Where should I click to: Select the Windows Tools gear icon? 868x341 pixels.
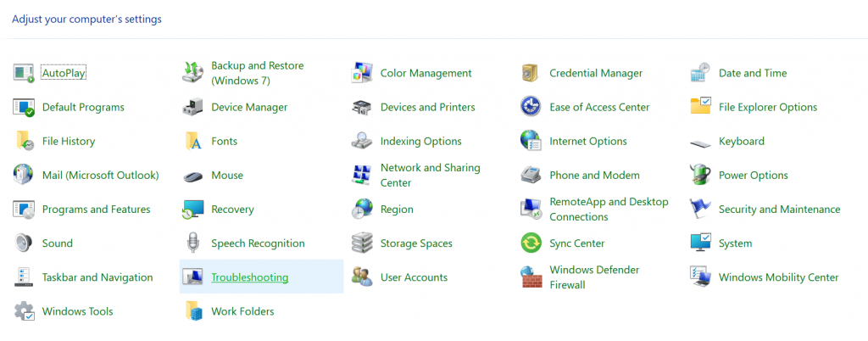point(24,311)
